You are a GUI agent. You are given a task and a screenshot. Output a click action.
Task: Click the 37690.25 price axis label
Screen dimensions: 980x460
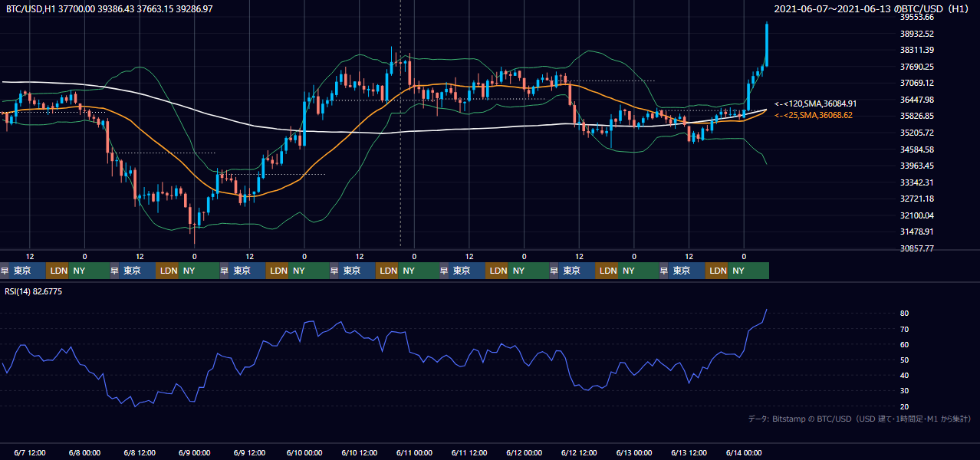918,67
